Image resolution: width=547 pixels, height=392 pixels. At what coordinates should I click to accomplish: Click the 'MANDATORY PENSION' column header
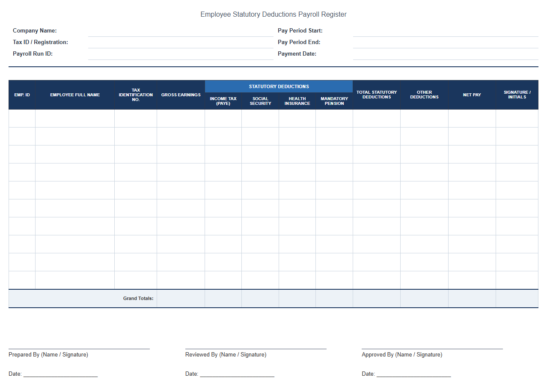click(x=334, y=101)
